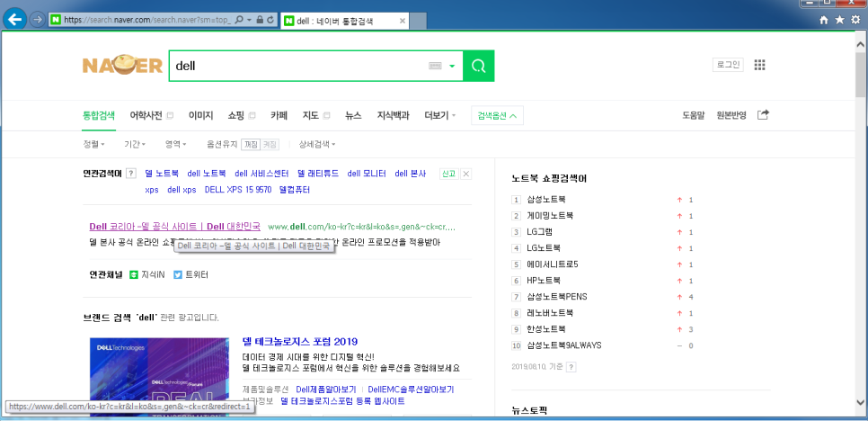Click the related search DELL XPS 15 9570
868x421 pixels.
point(238,190)
